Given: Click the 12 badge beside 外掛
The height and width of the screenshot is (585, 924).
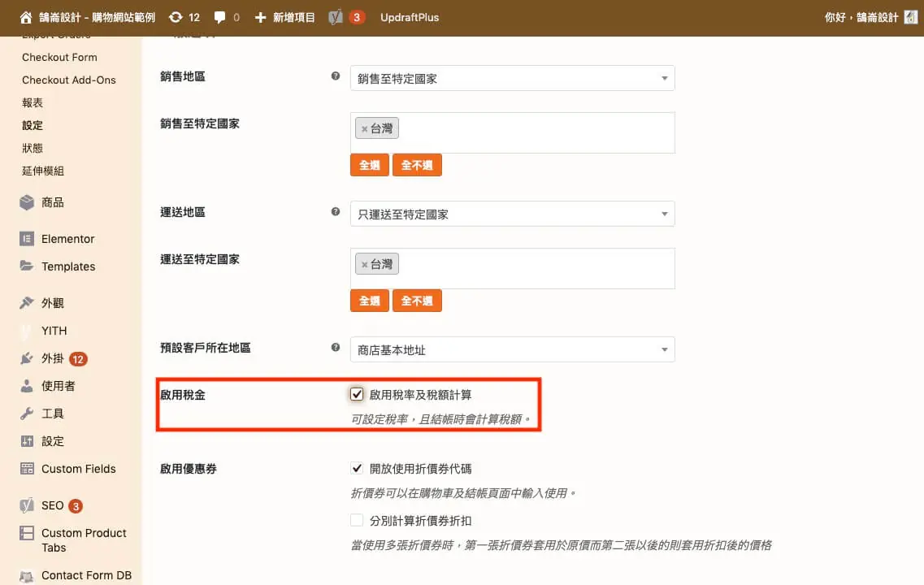Looking at the screenshot, I should (x=78, y=359).
